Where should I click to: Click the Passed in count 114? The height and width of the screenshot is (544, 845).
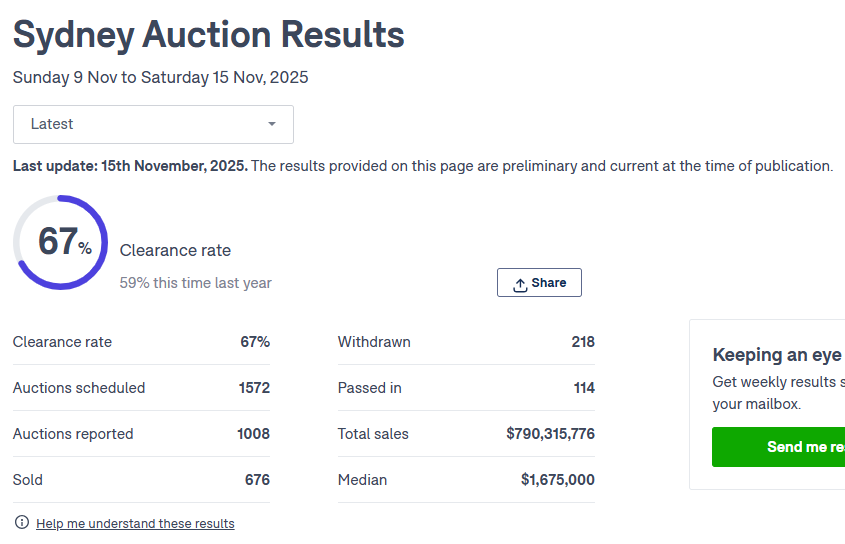click(x=584, y=388)
